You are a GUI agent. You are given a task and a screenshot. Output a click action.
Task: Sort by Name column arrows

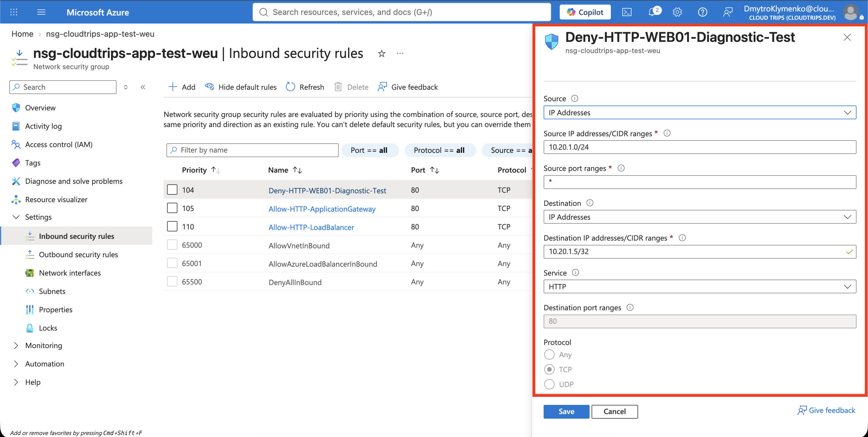click(297, 170)
